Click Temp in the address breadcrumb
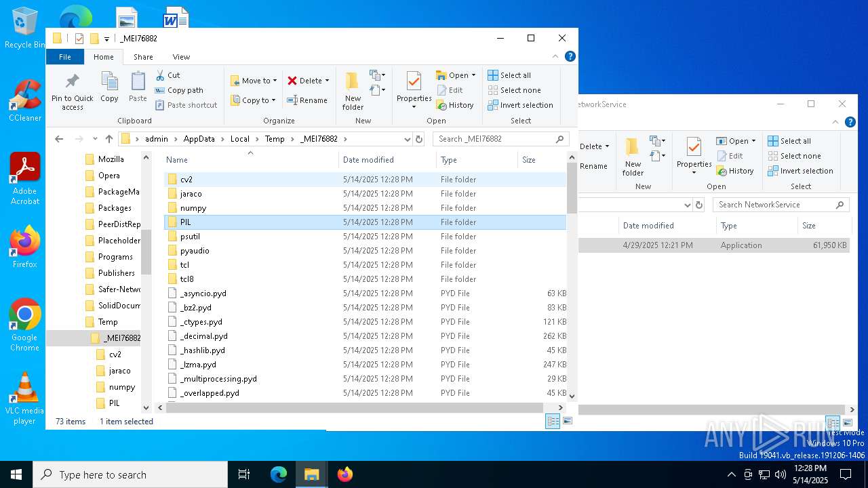 click(275, 139)
